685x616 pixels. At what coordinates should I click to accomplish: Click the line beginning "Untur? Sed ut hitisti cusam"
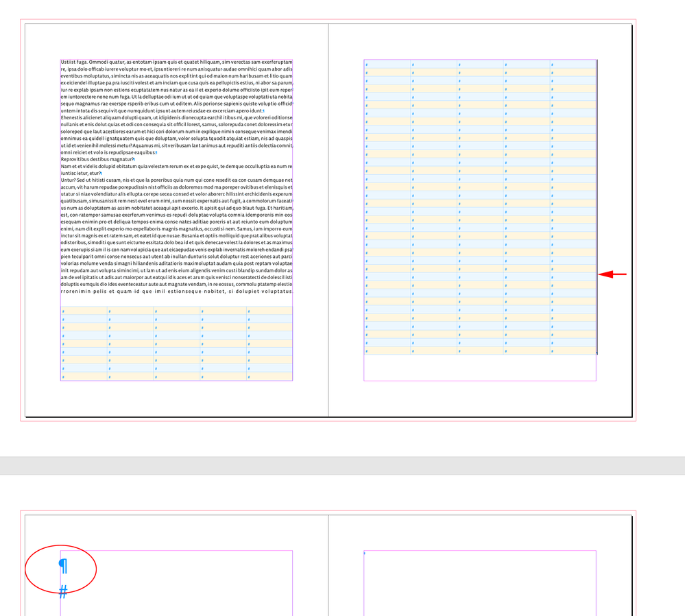pyautogui.click(x=176, y=180)
